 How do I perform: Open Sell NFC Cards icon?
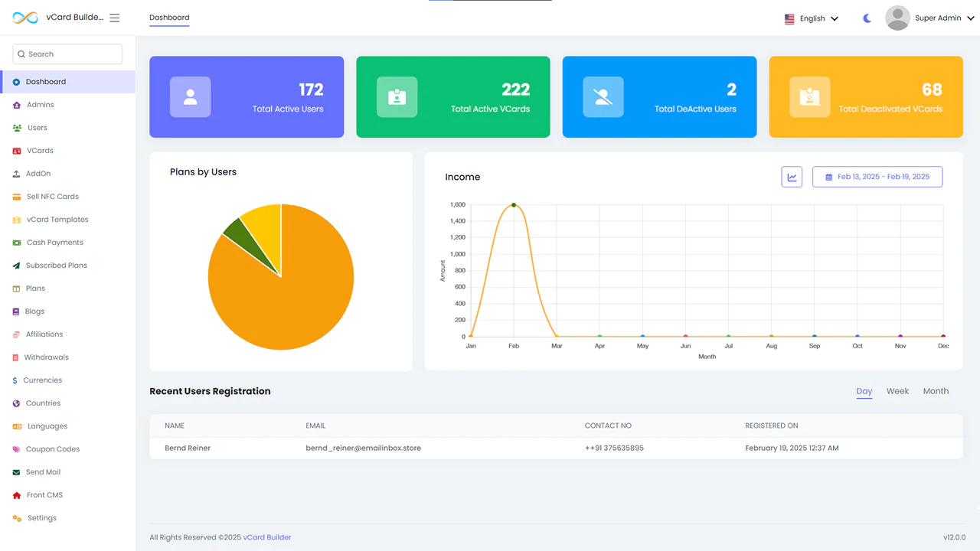pos(17,197)
